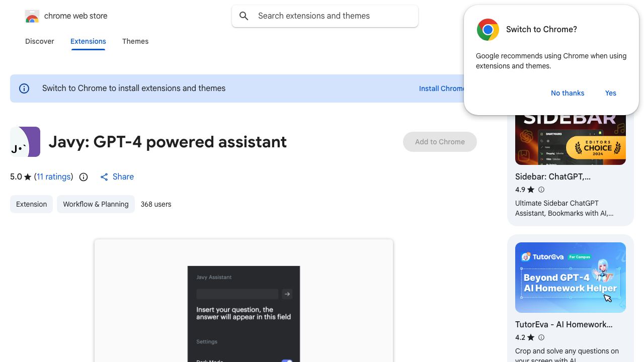Open TutorEva - AI Homework title
The height and width of the screenshot is (362, 644).
[x=564, y=324]
